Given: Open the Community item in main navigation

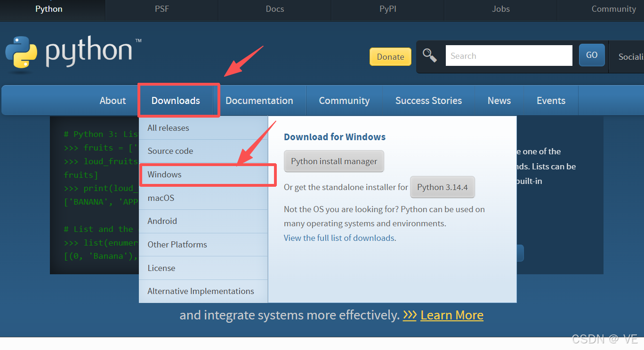Looking at the screenshot, I should [x=344, y=101].
